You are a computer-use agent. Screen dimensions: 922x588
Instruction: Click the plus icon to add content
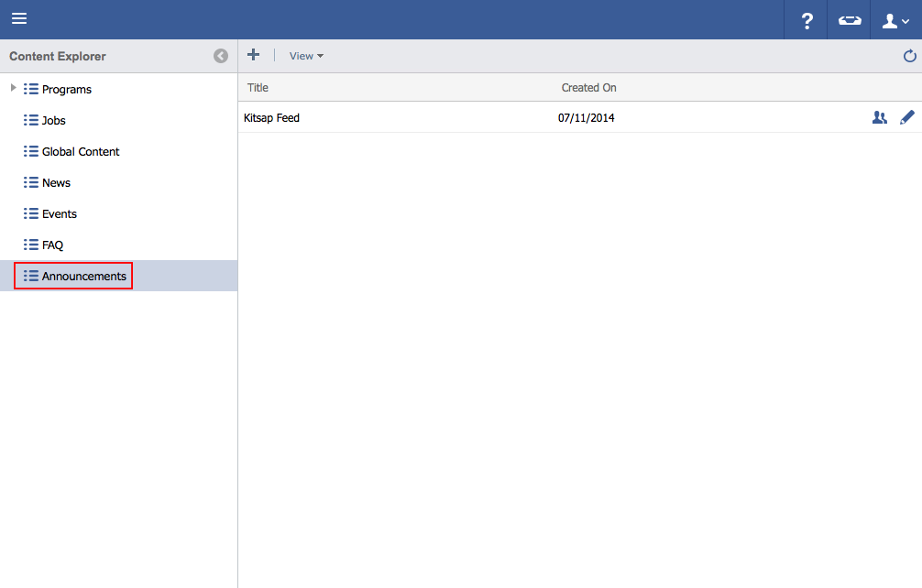(254, 55)
